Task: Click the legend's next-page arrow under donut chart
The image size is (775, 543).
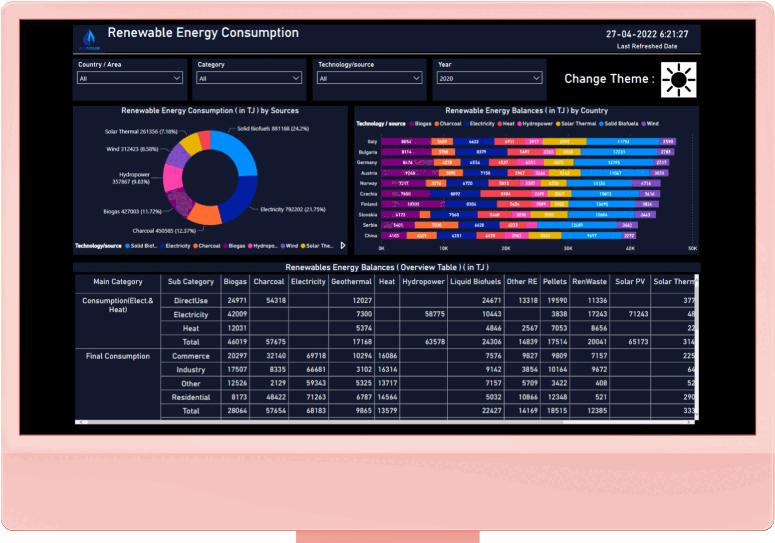Action: [x=343, y=245]
